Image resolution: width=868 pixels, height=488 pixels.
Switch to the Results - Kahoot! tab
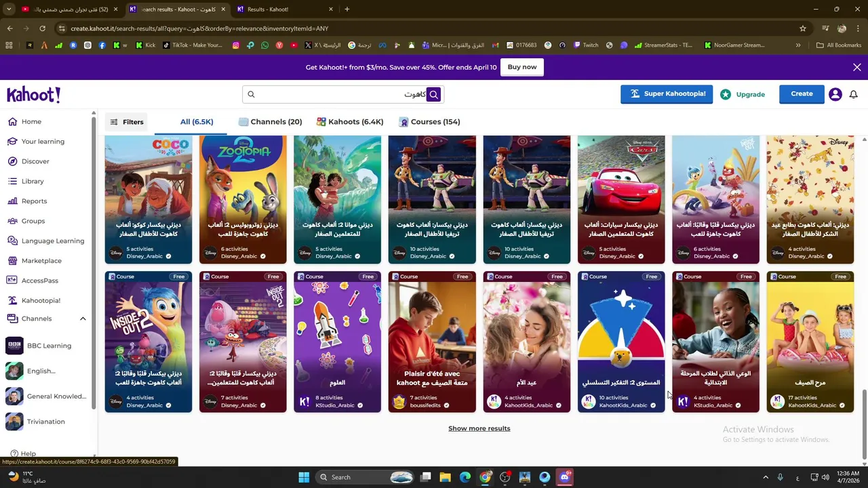[285, 9]
